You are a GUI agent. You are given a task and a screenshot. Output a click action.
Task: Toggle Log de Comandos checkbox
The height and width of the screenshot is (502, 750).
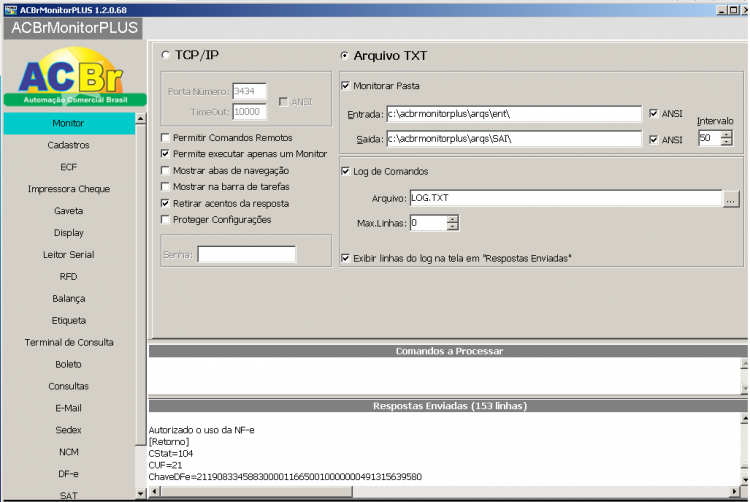[345, 171]
